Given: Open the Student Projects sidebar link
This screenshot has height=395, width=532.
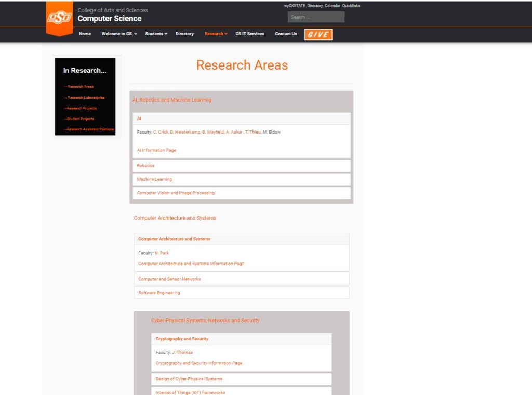Looking at the screenshot, I should tap(81, 118).
